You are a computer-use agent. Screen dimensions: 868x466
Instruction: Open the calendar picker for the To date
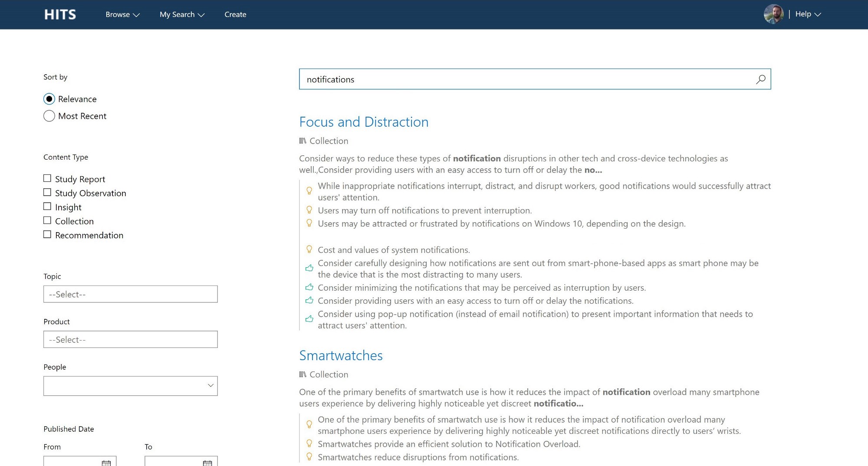pos(209,463)
